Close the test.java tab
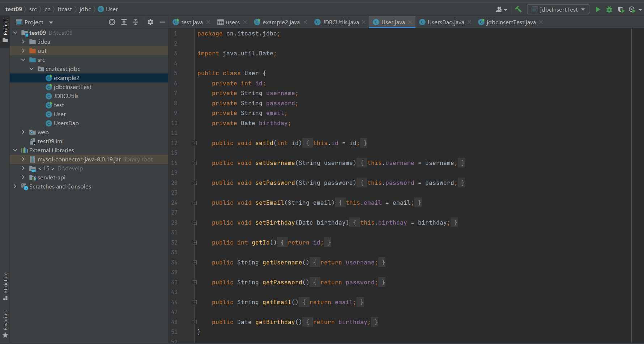 [x=208, y=22]
